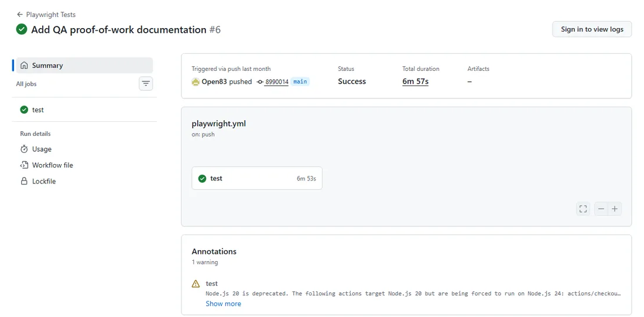Screen dimensions: 644x317
Task: Click the lock icon next to Lockfile
Action: tap(24, 181)
